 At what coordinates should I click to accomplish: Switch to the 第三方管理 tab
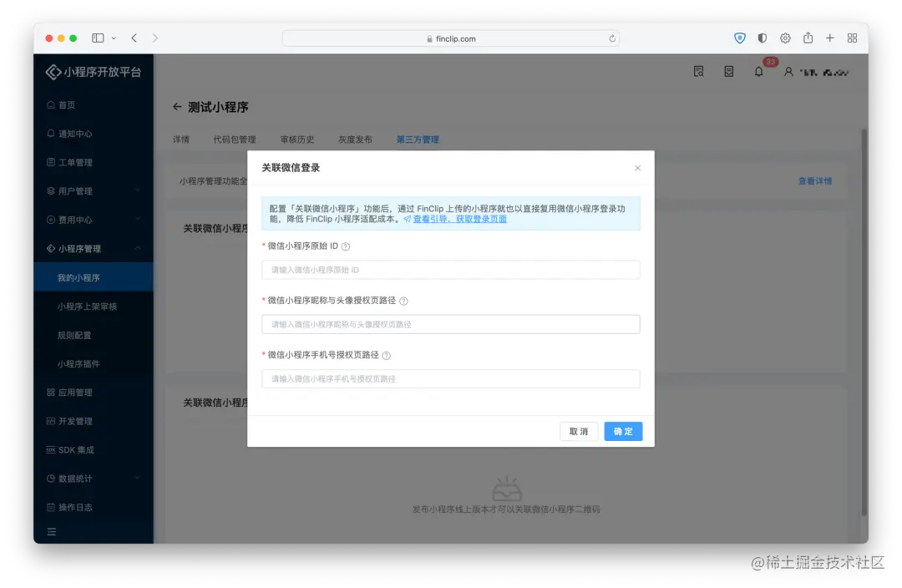418,139
